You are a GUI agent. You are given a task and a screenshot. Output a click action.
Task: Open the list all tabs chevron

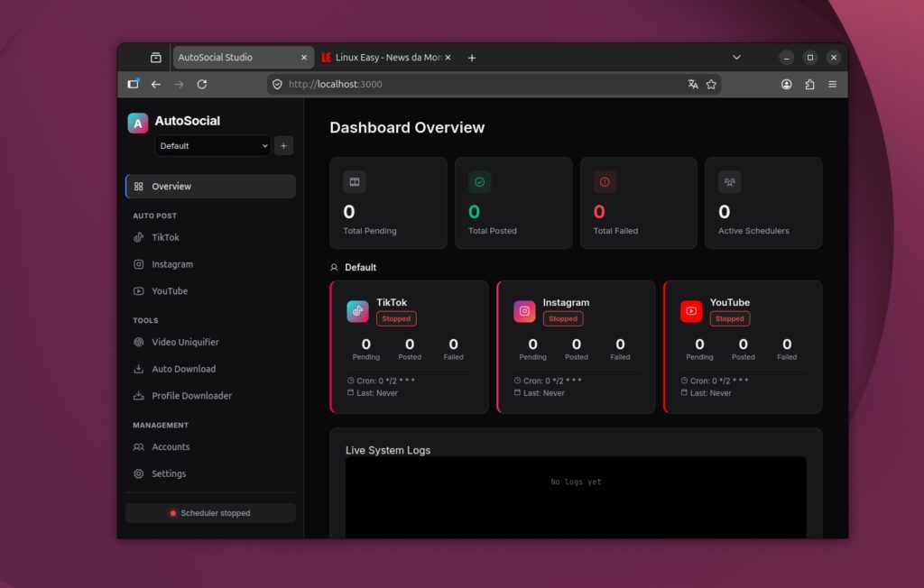pos(736,57)
